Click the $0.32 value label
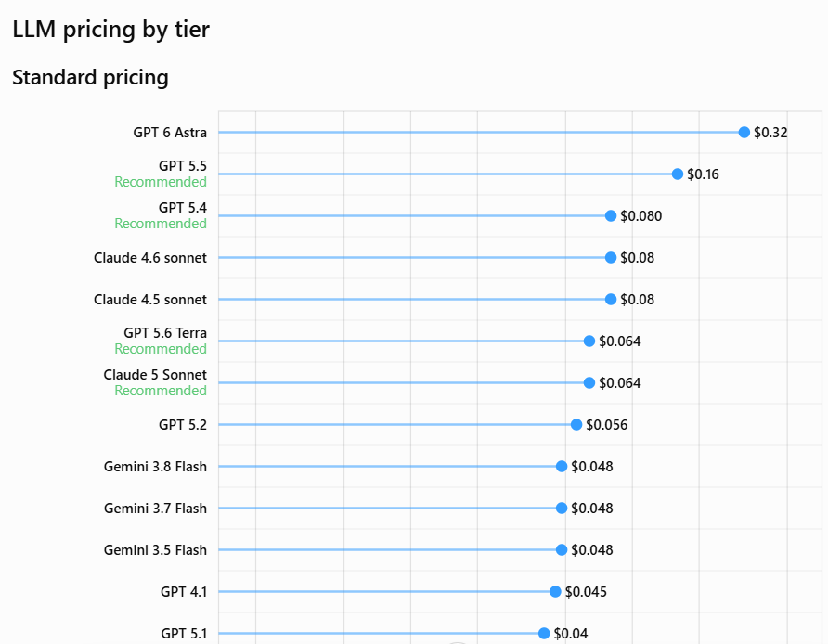The height and width of the screenshot is (644, 828). tap(770, 133)
